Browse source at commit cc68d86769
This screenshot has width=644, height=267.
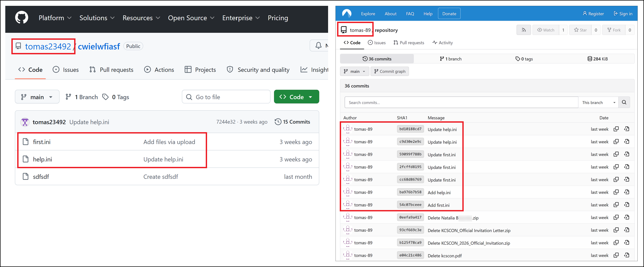(x=627, y=180)
